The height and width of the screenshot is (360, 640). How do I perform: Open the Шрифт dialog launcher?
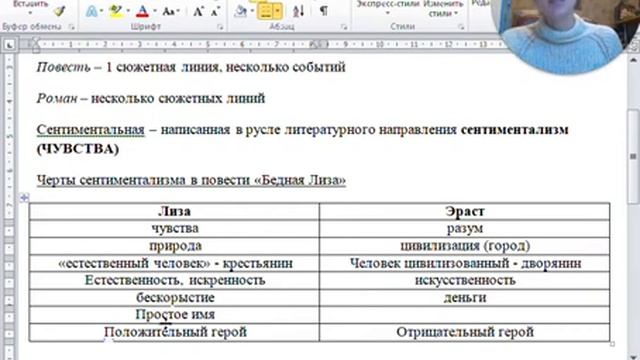(x=220, y=27)
